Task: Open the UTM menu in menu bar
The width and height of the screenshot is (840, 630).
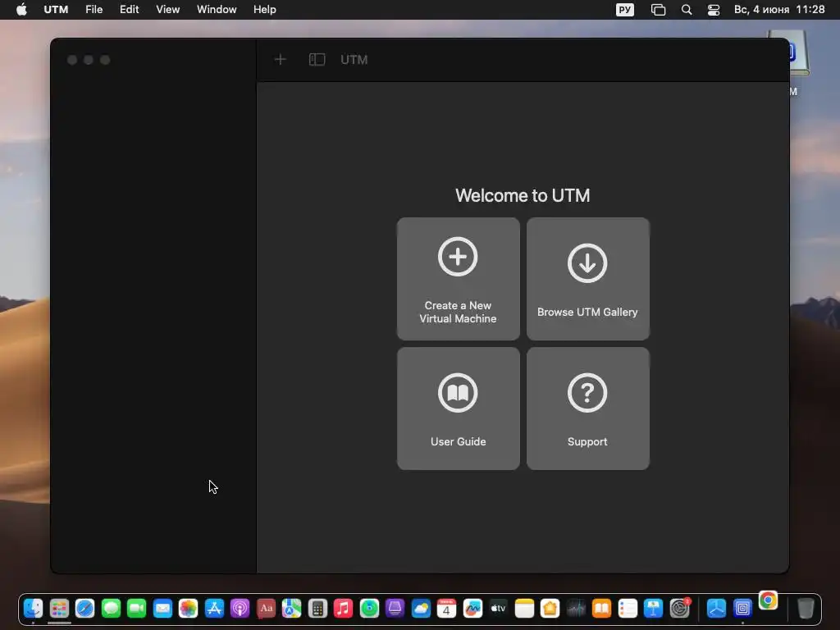Action: [x=56, y=10]
